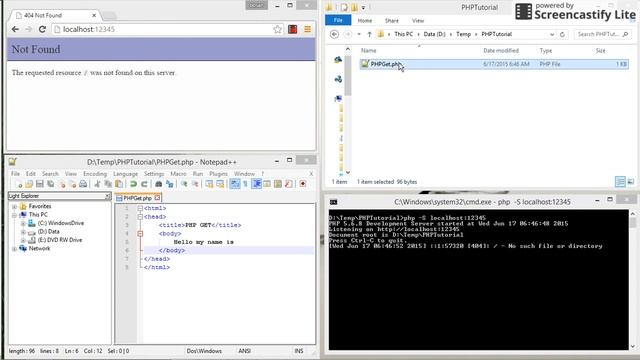Image resolution: width=640 pixels, height=360 pixels.
Task: Open the Chrome hamburger menu
Action: (307, 29)
